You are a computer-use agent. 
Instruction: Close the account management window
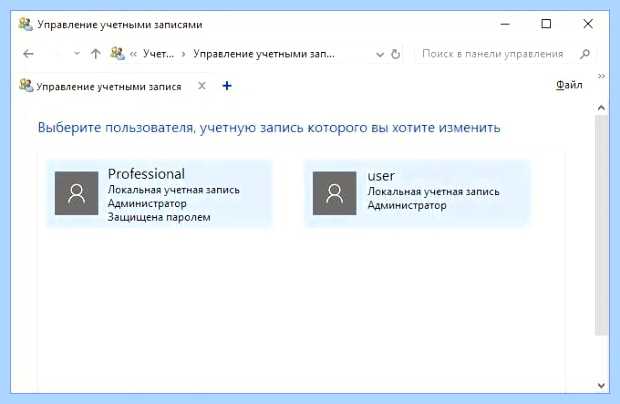[588, 24]
